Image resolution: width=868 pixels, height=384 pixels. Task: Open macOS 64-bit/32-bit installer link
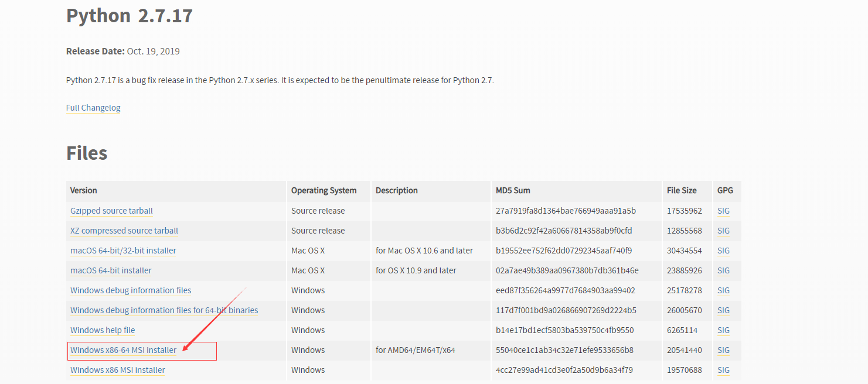[x=123, y=251]
